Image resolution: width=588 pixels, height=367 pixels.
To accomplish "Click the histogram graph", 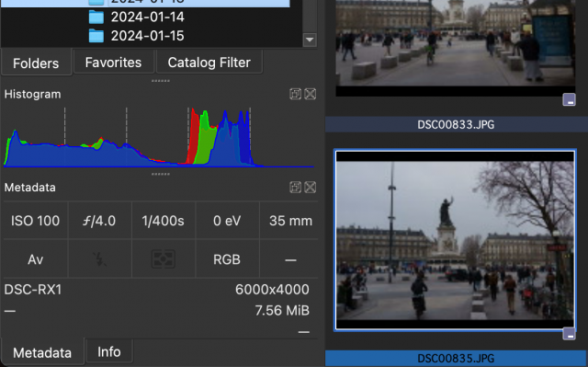I will [x=159, y=137].
